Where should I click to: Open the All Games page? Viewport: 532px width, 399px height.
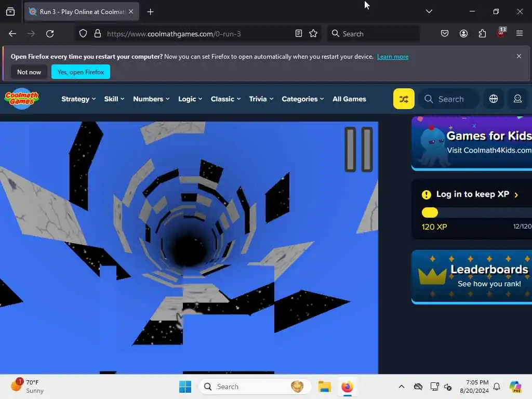click(x=349, y=99)
